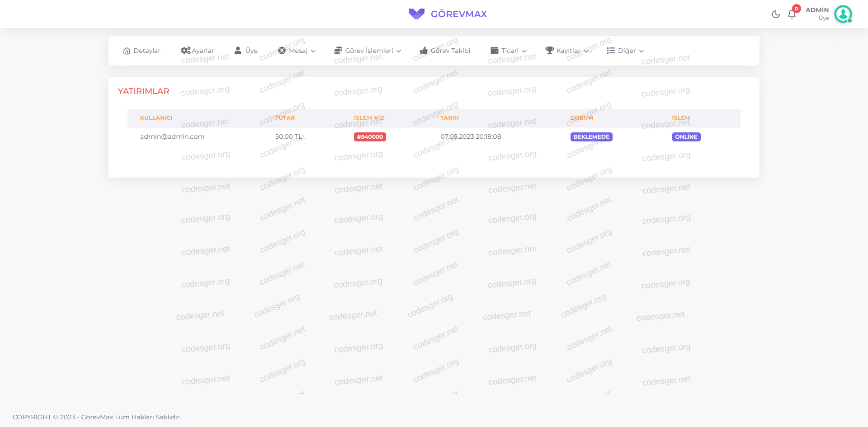Viewport: 868px width, 427px height.
Task: Click the gears icon for Ayarlar
Action: [185, 51]
